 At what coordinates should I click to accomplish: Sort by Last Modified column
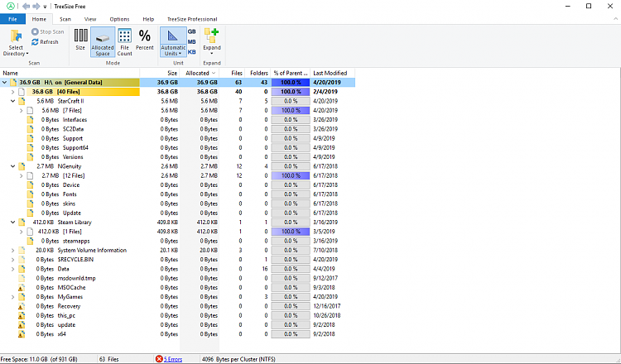click(333, 73)
